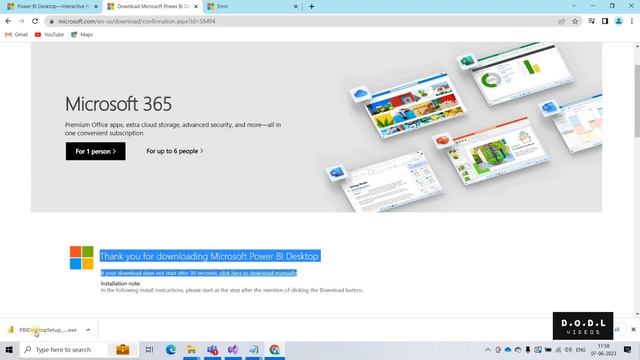Open Google Chrome on the taskbar
This screenshot has width=640, height=360.
pos(275,350)
